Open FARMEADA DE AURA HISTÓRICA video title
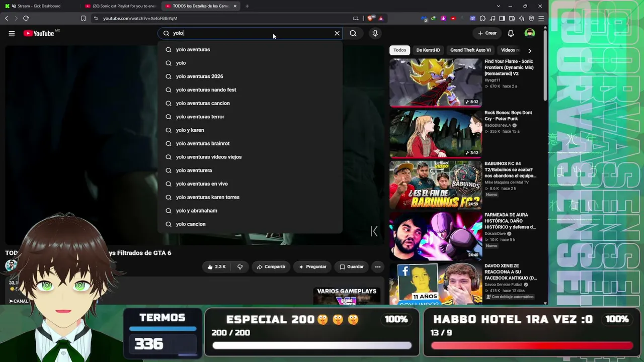 click(510, 221)
